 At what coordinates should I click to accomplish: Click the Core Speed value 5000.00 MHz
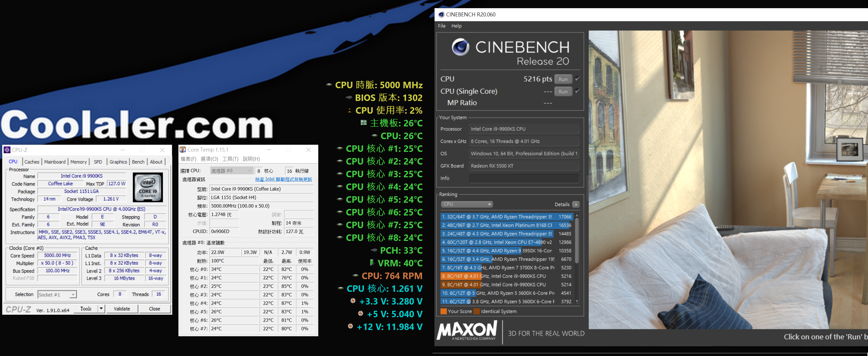57,255
